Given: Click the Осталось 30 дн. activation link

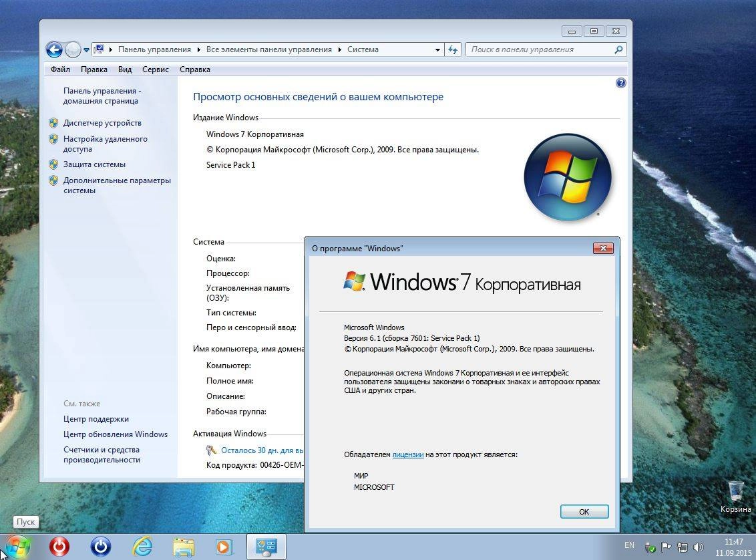Looking at the screenshot, I should (262, 450).
